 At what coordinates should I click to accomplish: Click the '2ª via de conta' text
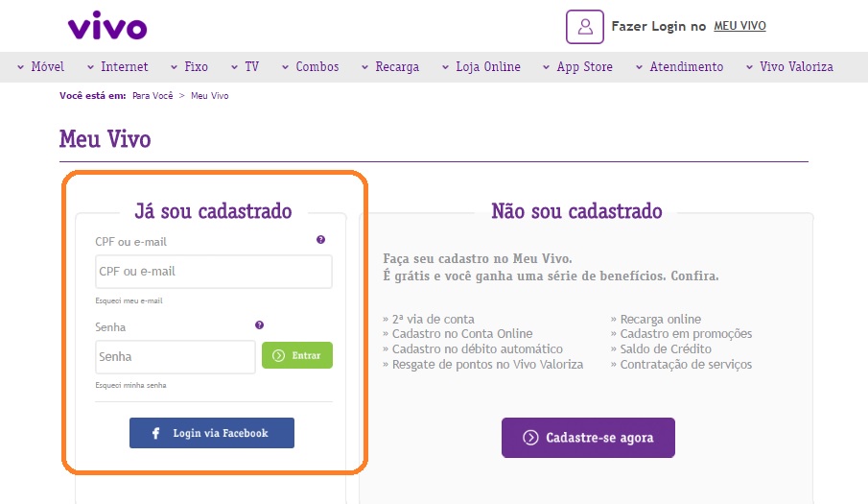[433, 320]
